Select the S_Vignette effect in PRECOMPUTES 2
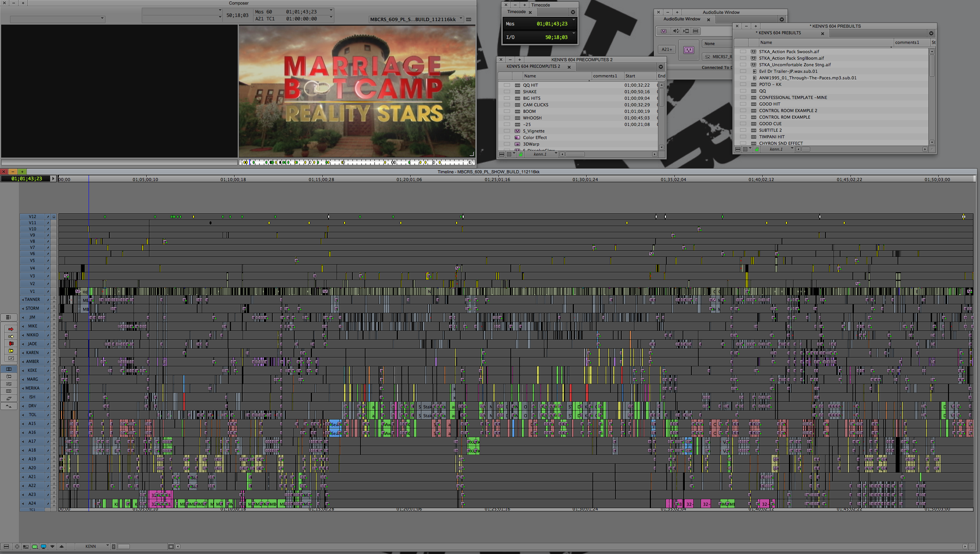This screenshot has width=980, height=554. click(534, 131)
